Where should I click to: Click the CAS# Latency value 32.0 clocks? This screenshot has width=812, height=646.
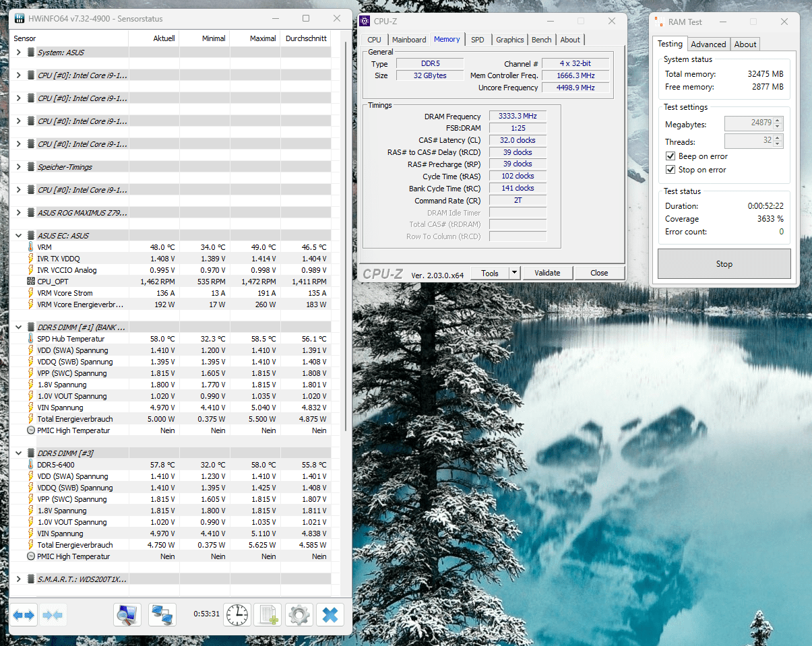click(x=518, y=140)
